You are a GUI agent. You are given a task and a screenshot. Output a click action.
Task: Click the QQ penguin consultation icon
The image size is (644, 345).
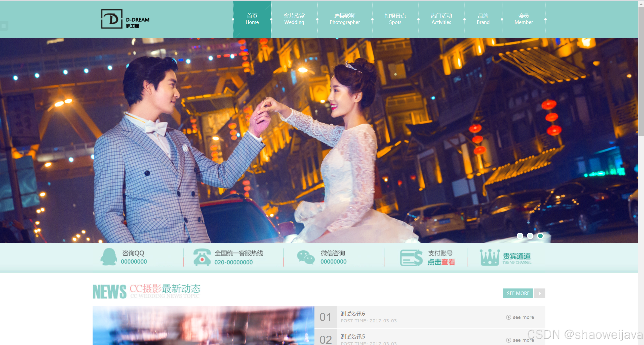109,257
